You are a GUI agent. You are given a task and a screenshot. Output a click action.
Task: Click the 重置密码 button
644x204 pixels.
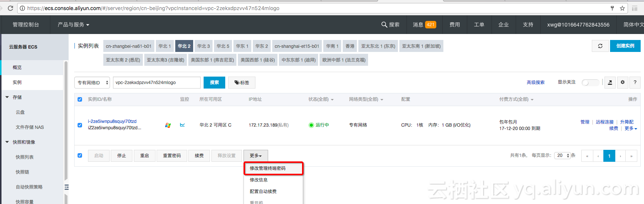coord(172,156)
